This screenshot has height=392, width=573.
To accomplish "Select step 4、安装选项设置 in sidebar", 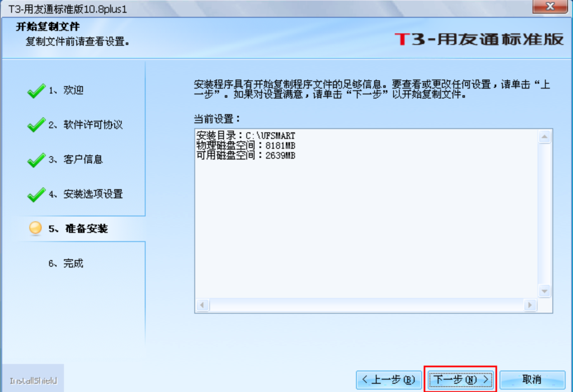I will 85,194.
